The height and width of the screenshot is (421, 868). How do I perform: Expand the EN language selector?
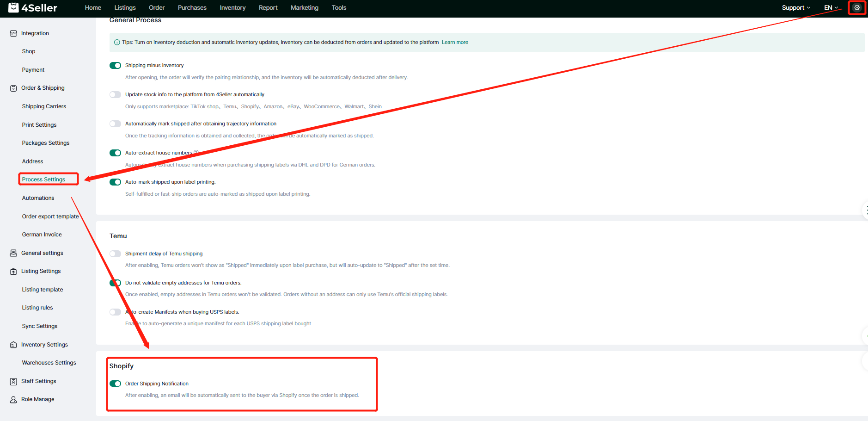point(831,8)
